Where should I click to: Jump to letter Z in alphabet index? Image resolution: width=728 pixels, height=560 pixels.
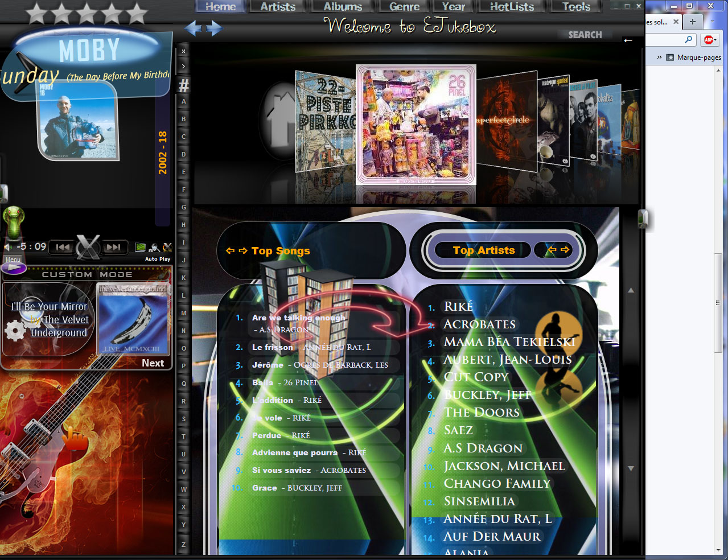tap(183, 545)
